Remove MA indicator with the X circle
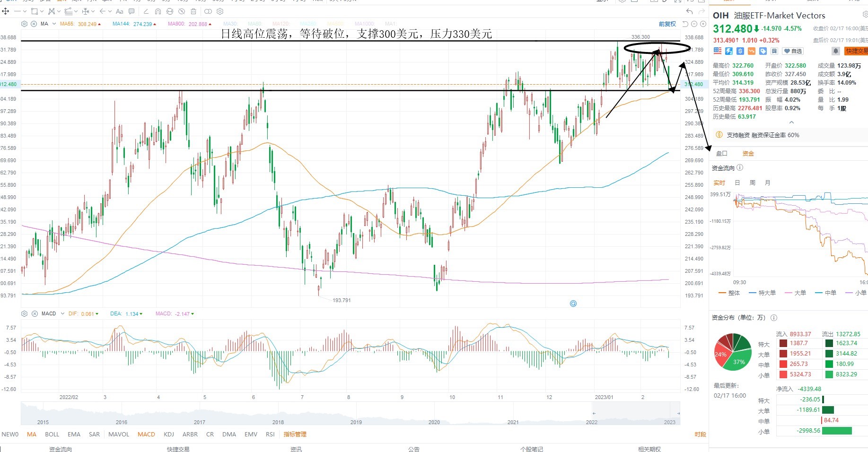 click(34, 24)
